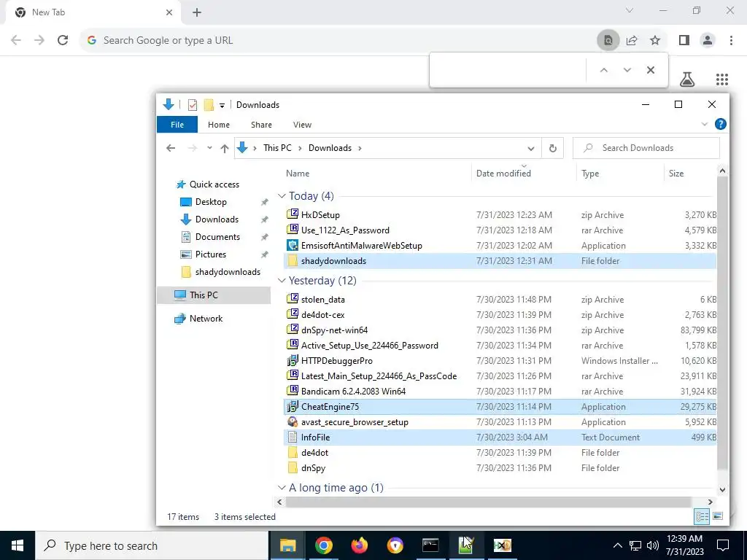The image size is (747, 560).
Task: Click the horizontal file list scrollbar
Action: (x=488, y=502)
